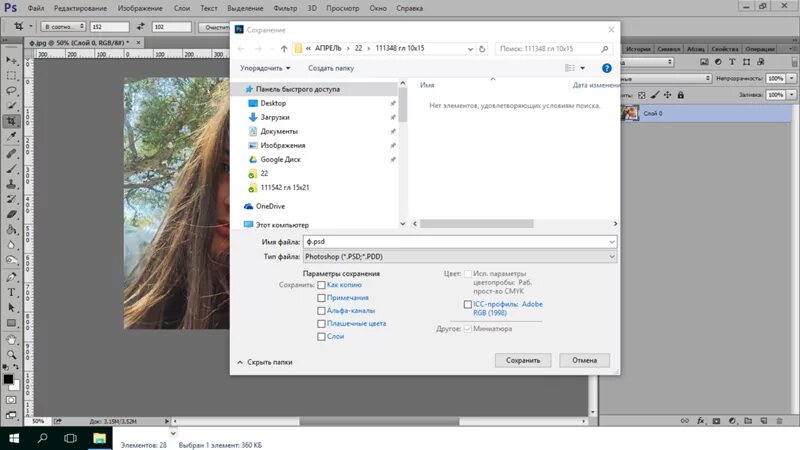The width and height of the screenshot is (800, 450).
Task: Enable the 'Примечания' checkbox
Action: point(321,297)
